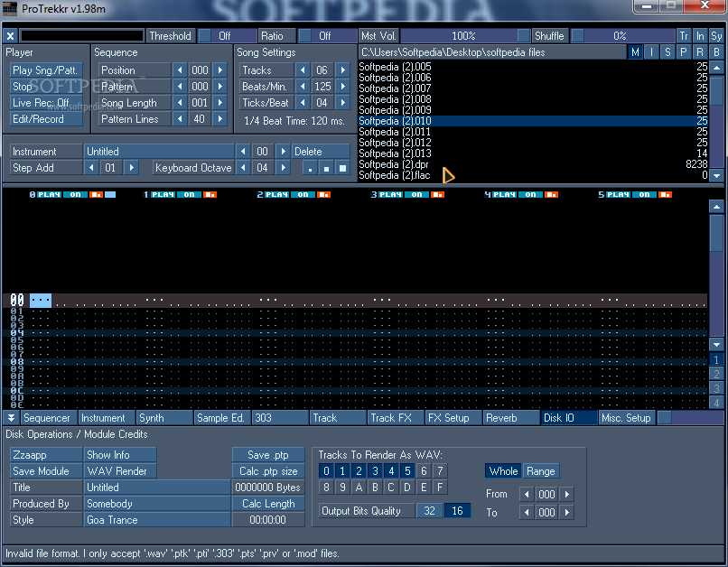Show synths with the S file filter
This screenshot has width=728, height=567.
tap(667, 52)
